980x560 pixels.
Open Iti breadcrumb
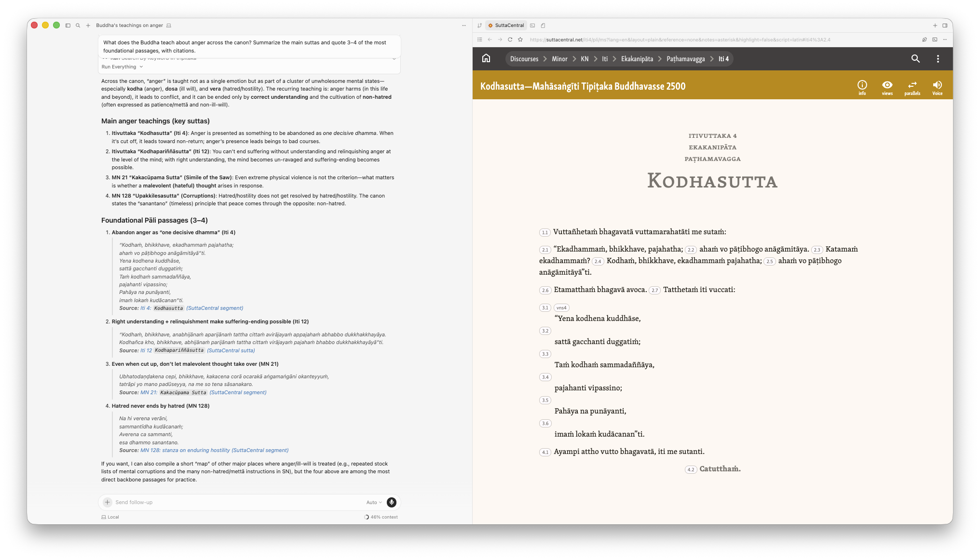coord(605,59)
